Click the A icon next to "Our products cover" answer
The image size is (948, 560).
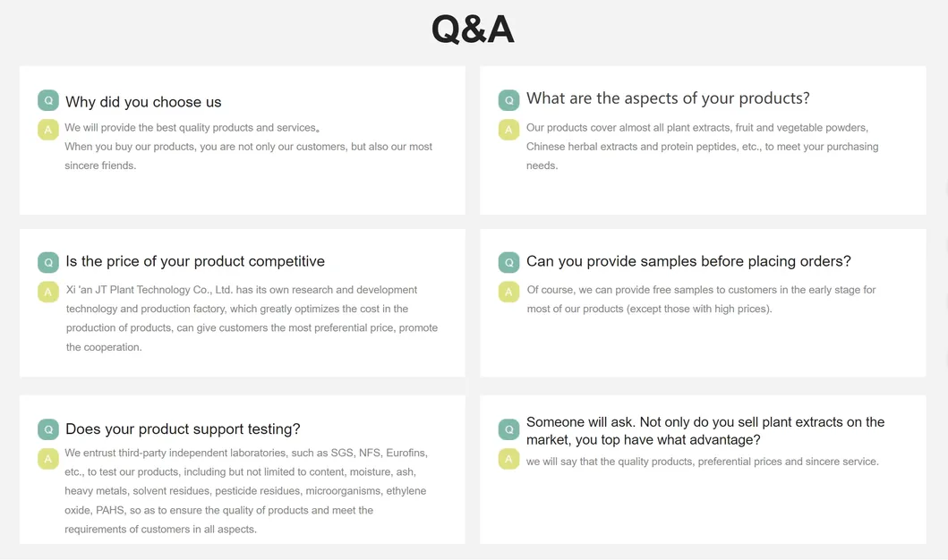(508, 130)
